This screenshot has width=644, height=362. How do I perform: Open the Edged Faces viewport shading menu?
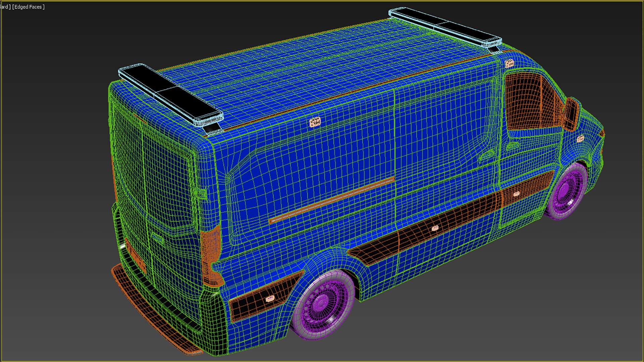28,7
